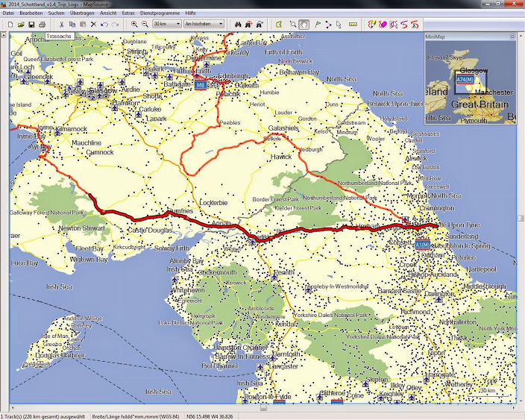The width and height of the screenshot is (525, 420).
Task: Click the Find places binoculars icon
Action: point(238,24)
